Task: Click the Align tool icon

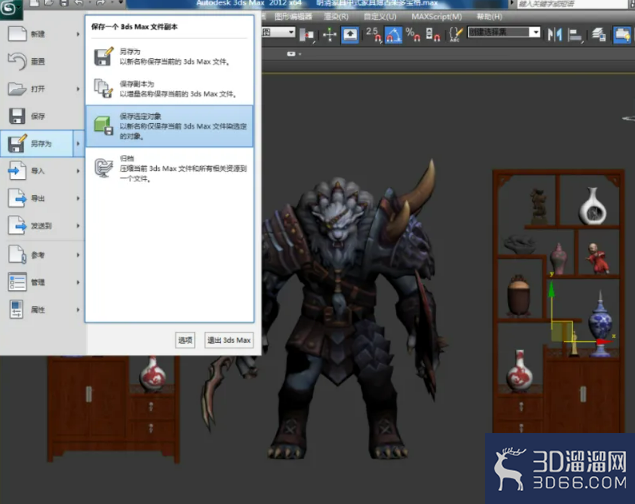Action: 575,35
